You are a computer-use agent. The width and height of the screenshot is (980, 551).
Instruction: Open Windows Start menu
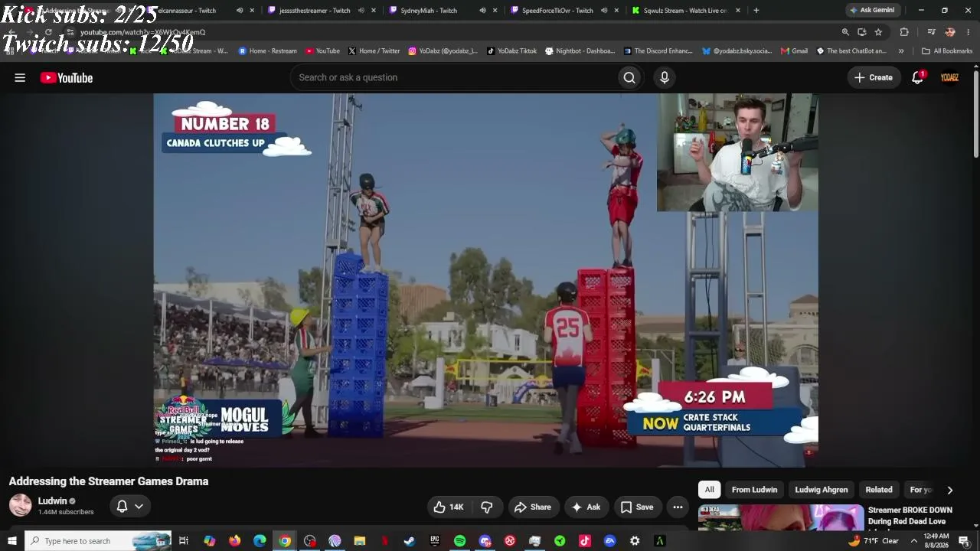pos(12,541)
